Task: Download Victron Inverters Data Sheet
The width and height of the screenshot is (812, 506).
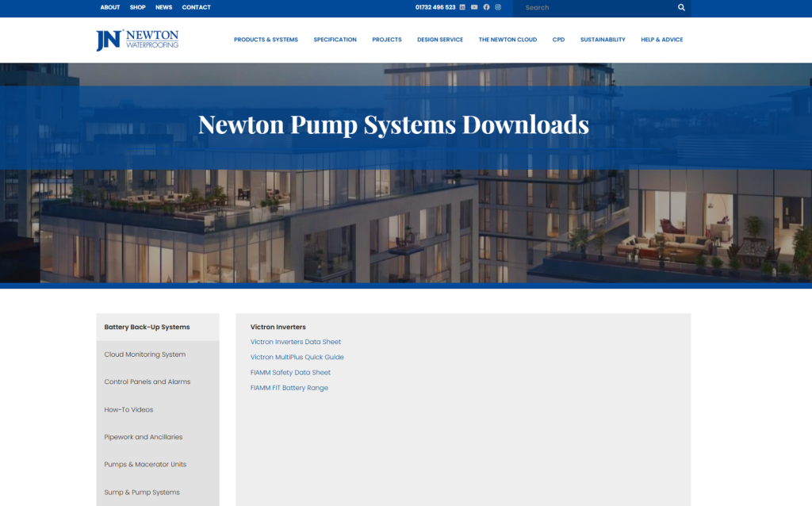Action: click(x=296, y=342)
